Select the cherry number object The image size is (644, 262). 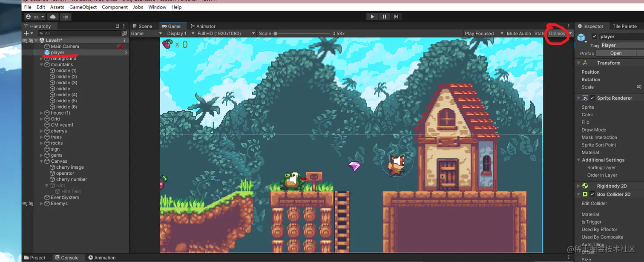point(72,179)
